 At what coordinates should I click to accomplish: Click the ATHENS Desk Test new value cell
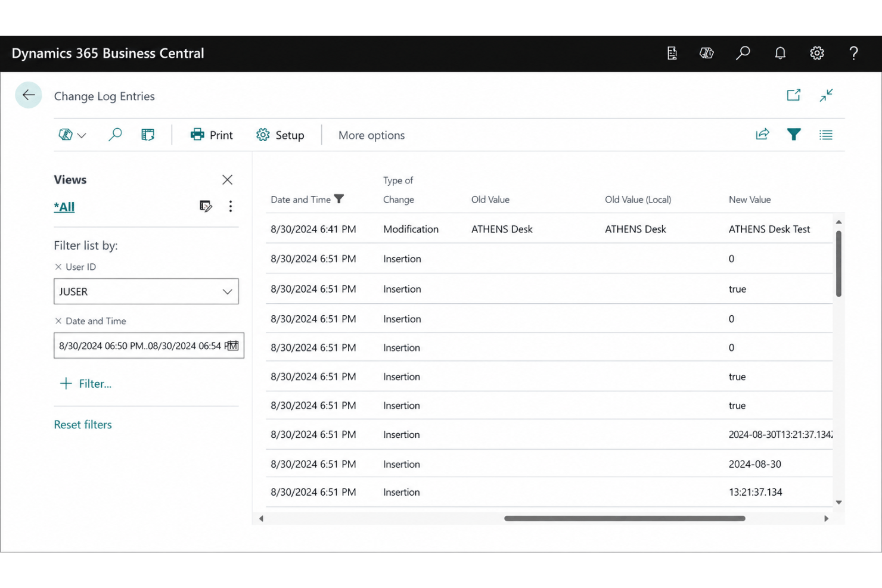point(769,229)
